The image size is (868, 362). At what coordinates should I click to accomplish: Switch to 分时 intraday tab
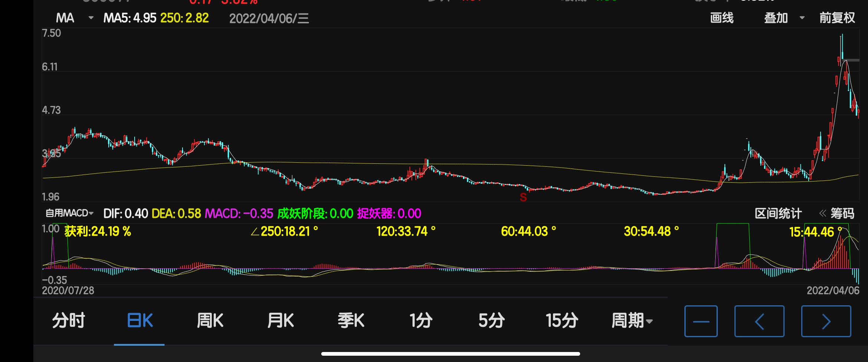69,321
